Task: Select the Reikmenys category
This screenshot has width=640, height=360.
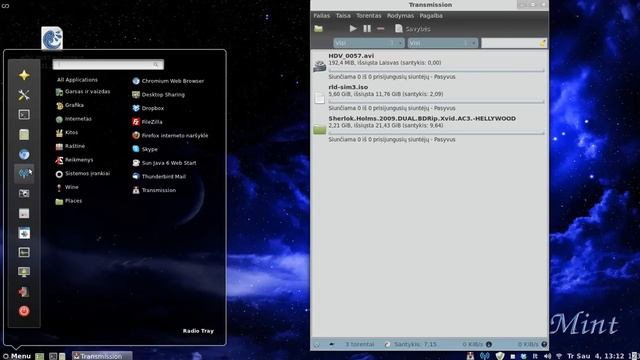Action: coord(74,160)
